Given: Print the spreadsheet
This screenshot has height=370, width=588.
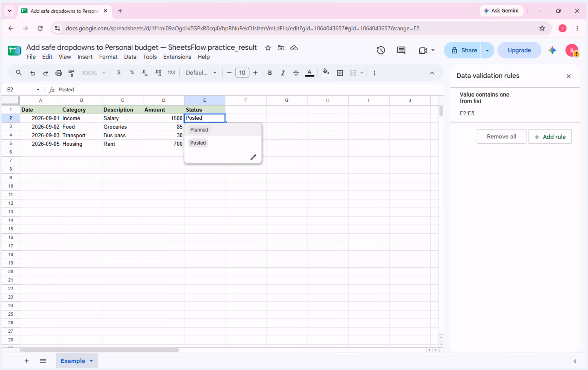Looking at the screenshot, I should pos(58,73).
